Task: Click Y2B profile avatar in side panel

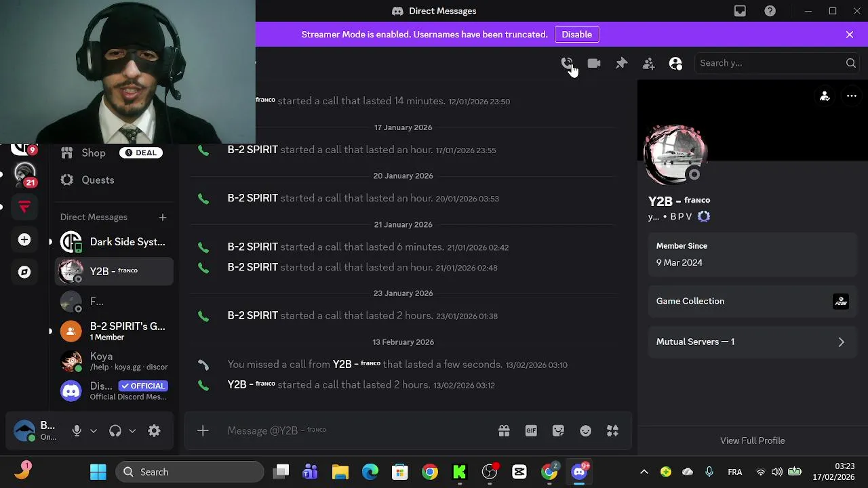Action: [675, 155]
